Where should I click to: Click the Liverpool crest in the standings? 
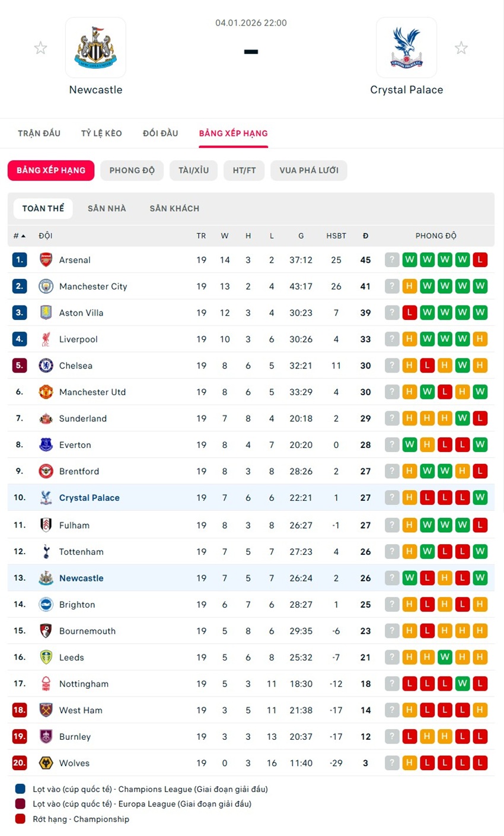point(46,339)
